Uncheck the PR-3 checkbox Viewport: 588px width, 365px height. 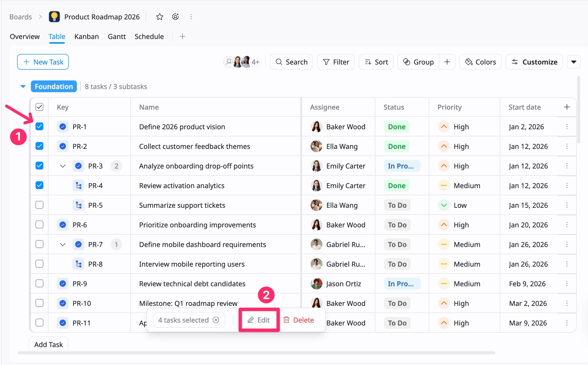39,166
